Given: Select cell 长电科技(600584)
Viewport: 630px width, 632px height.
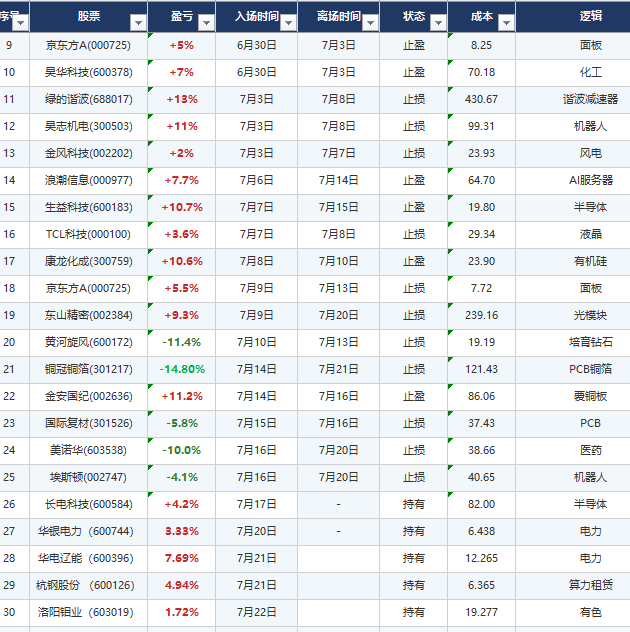Looking at the screenshot, I should [88, 504].
